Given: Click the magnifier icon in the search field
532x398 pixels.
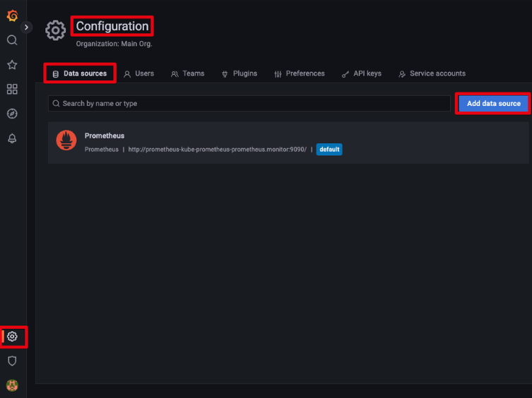Looking at the screenshot, I should pos(56,104).
